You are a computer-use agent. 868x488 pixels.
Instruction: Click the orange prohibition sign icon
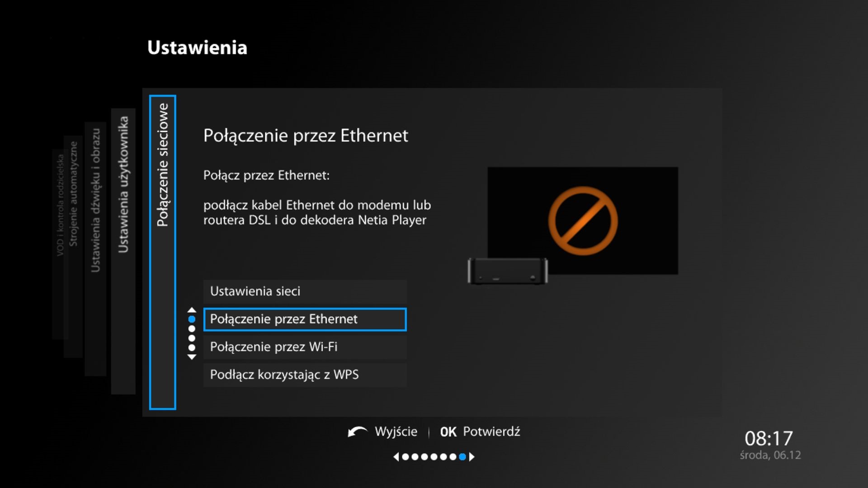point(583,221)
